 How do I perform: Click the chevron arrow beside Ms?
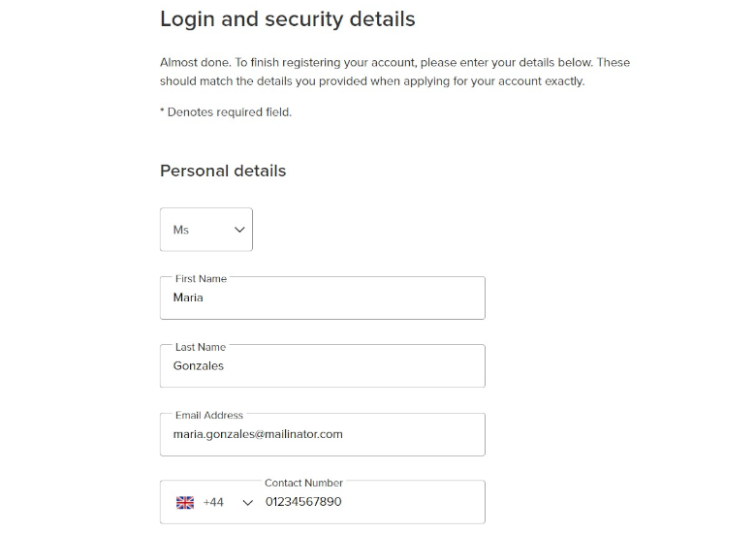tap(239, 230)
